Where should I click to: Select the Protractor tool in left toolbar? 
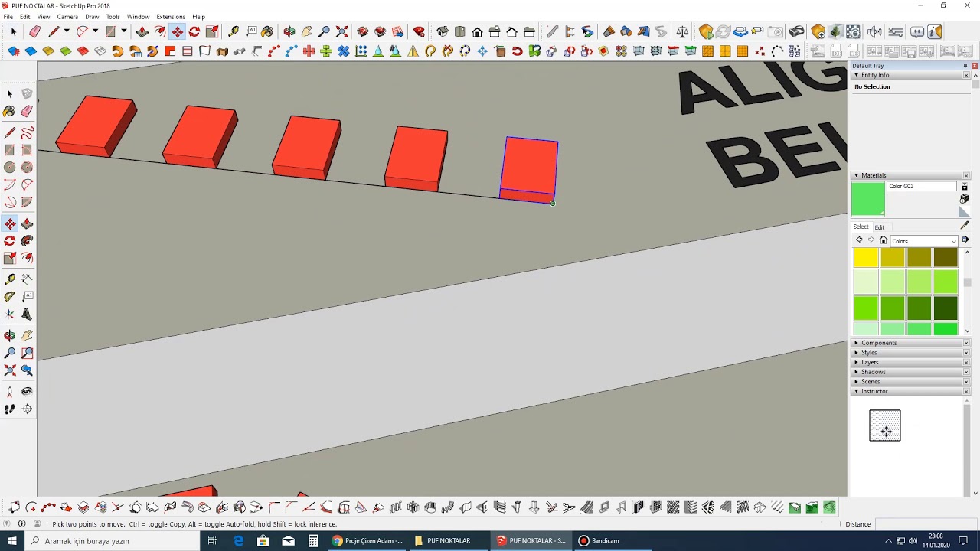click(x=10, y=296)
